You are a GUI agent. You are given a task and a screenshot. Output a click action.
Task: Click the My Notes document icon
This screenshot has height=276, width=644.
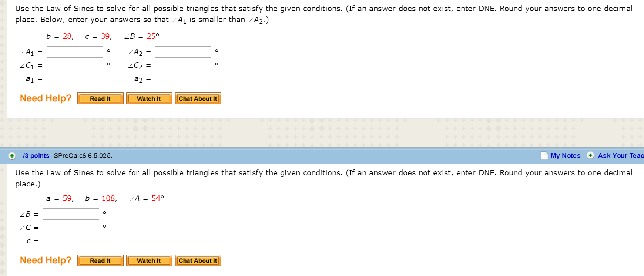point(544,155)
